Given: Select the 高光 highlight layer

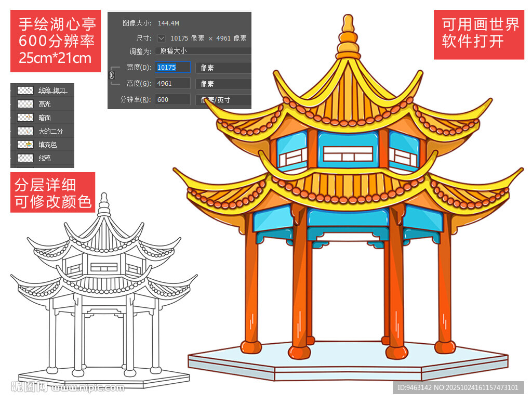Looking at the screenshot, I should pyautogui.click(x=46, y=104).
